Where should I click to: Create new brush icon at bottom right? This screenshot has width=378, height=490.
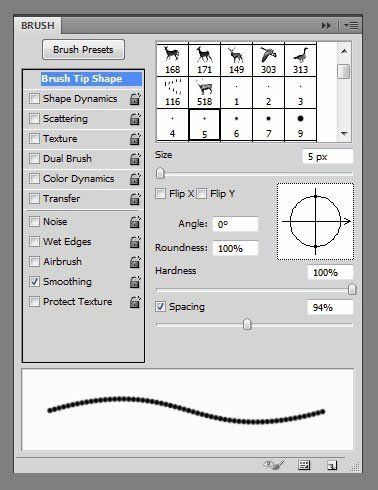[332, 465]
